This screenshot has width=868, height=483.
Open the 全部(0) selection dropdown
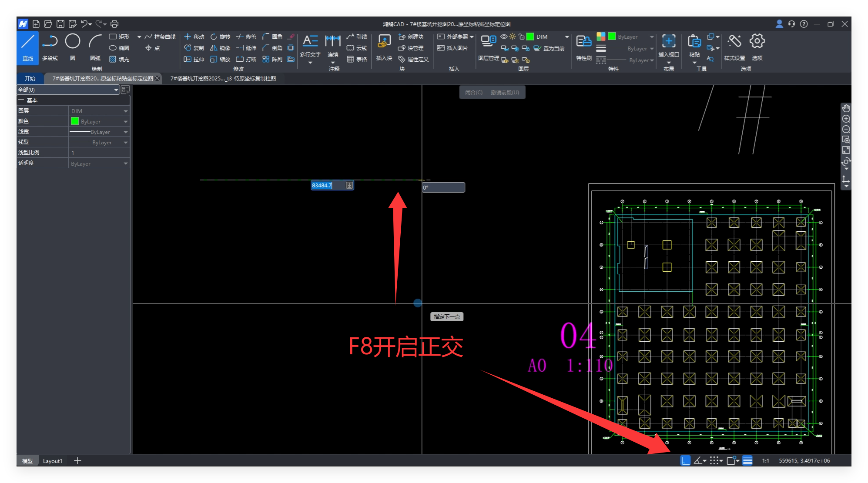pyautogui.click(x=116, y=90)
